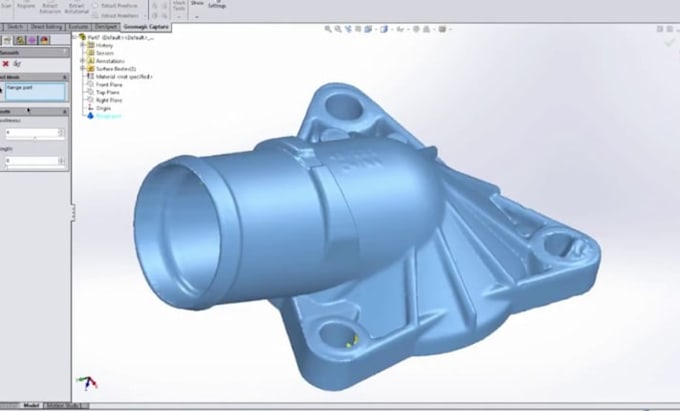Cancel Smooth with the red X icon
This screenshot has width=680, height=411.
pyautogui.click(x=6, y=64)
